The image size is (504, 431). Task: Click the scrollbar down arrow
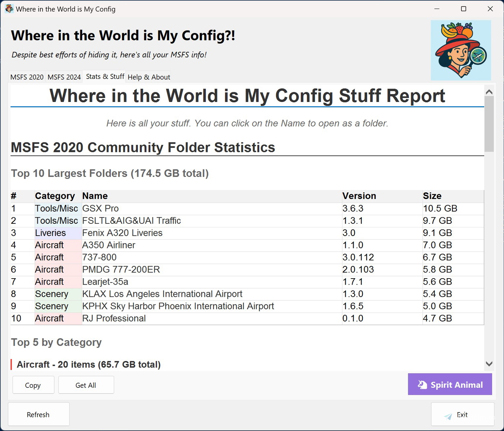click(x=489, y=364)
